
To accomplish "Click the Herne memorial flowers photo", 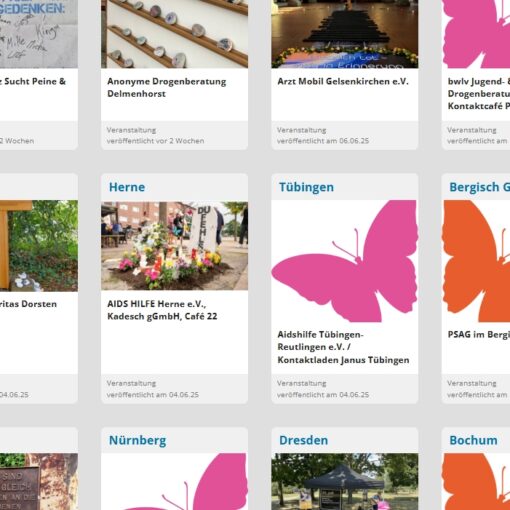I will pos(174,245).
